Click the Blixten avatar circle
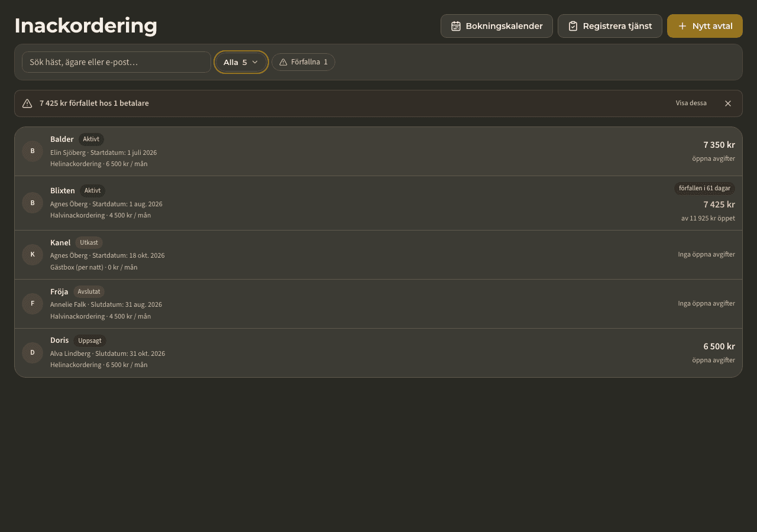Viewport: 757px width, 532px height. tap(33, 203)
